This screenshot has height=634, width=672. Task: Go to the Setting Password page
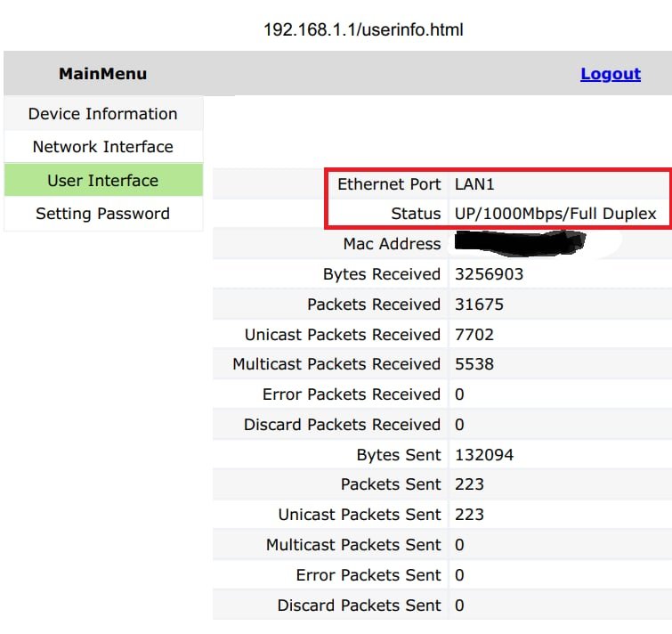[102, 214]
